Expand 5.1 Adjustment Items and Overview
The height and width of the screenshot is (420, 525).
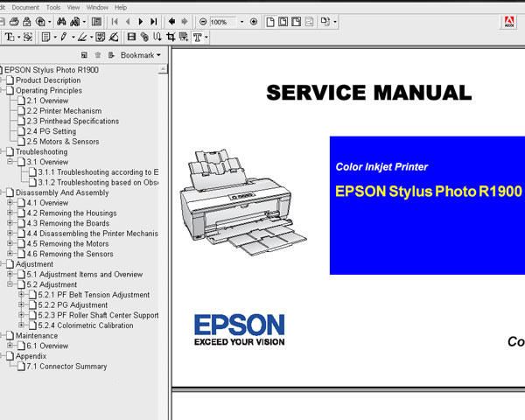pyautogui.click(x=10, y=274)
